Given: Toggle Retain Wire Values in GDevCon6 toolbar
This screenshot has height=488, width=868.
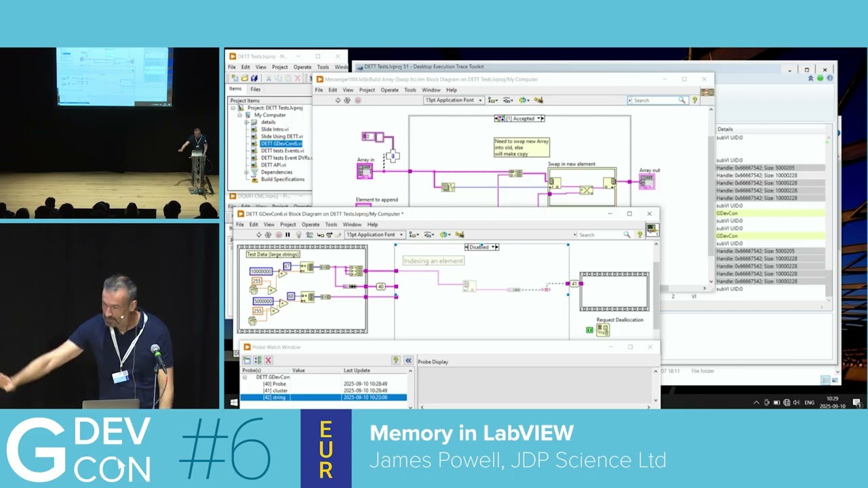Looking at the screenshot, I should [309, 235].
